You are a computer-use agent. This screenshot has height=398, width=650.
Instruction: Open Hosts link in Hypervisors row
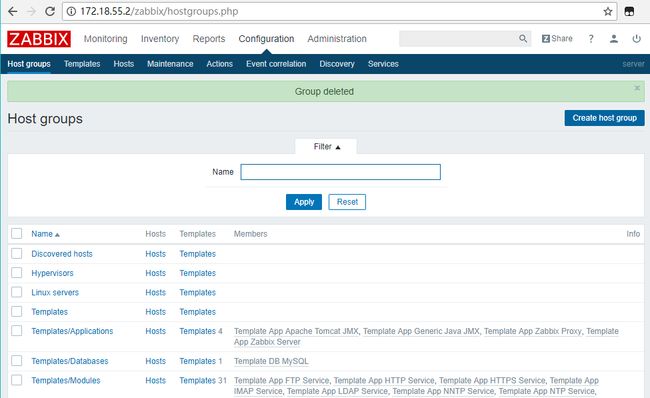coord(155,273)
